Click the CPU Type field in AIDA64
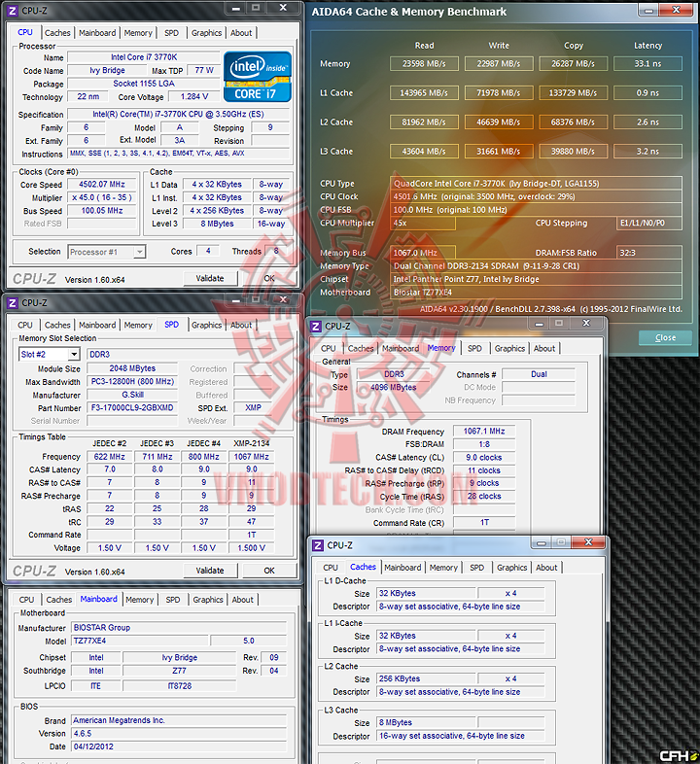The width and height of the screenshot is (700, 764). 536,184
